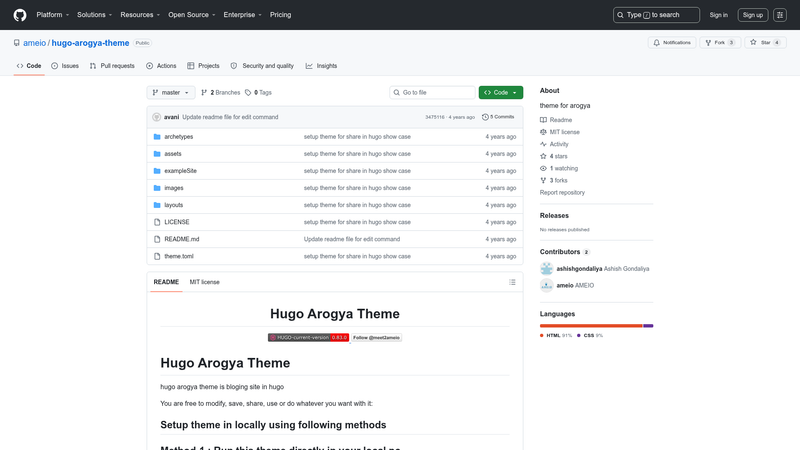The image size is (800, 450).
Task: Open hugo-arogya-theme repository link
Action: [90, 43]
